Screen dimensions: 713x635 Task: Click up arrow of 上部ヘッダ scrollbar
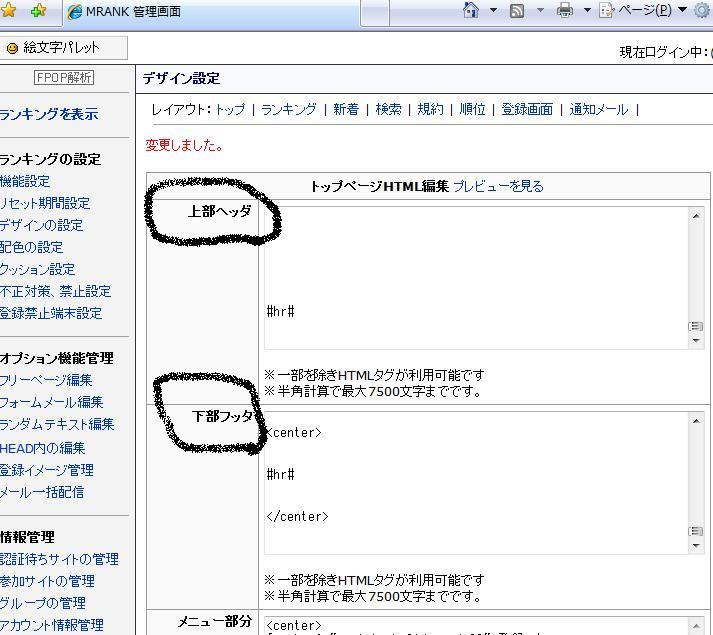[x=696, y=216]
